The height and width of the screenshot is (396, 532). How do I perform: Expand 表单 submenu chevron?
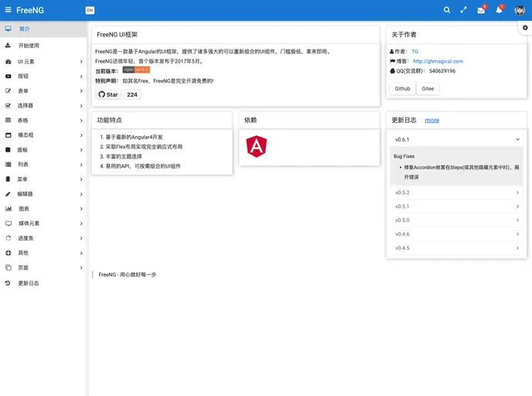point(81,91)
